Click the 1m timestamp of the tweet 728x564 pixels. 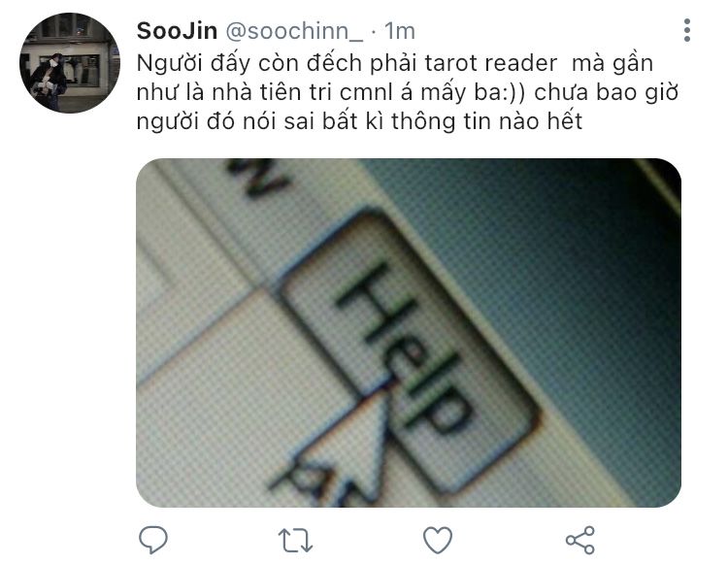400,32
